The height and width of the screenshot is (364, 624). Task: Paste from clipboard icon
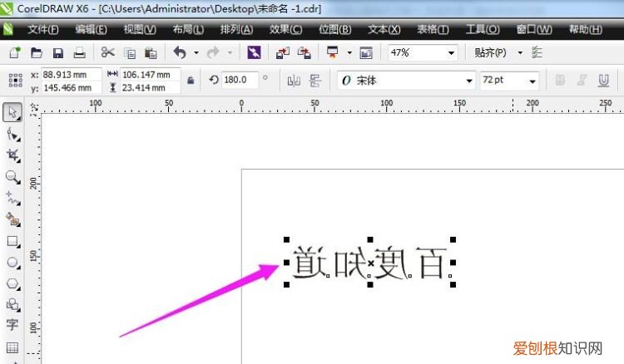click(151, 53)
